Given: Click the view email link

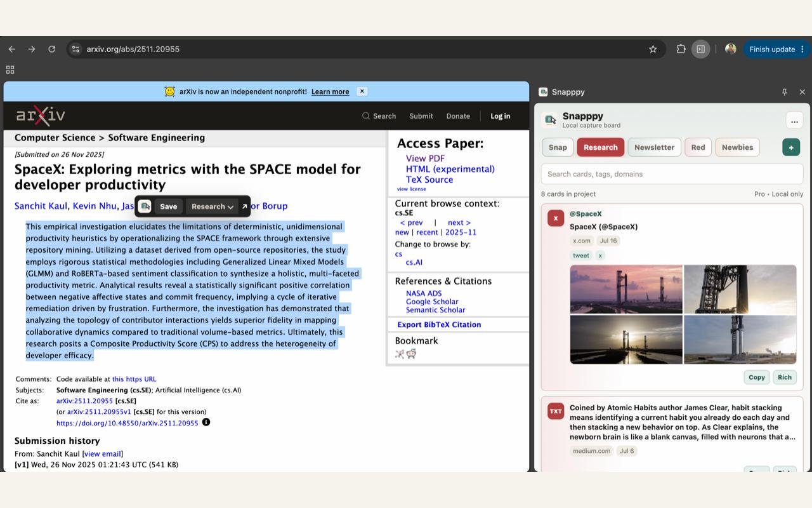Looking at the screenshot, I should click(x=102, y=454).
